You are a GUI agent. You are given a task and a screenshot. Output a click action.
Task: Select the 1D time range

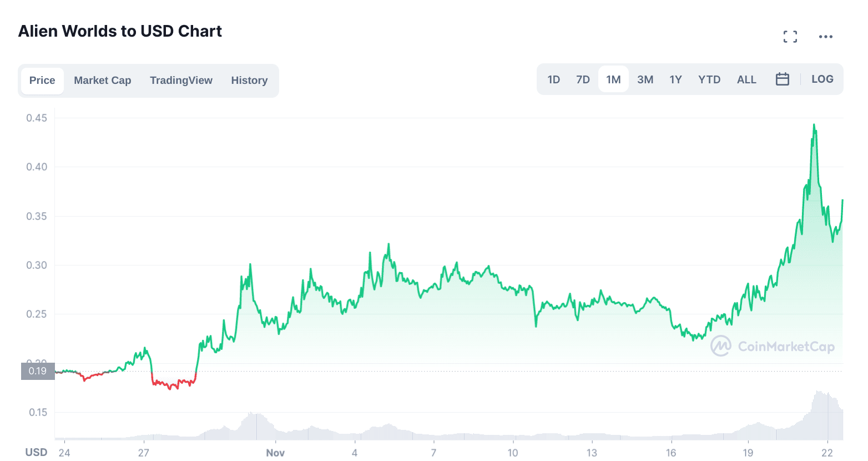[x=553, y=79]
